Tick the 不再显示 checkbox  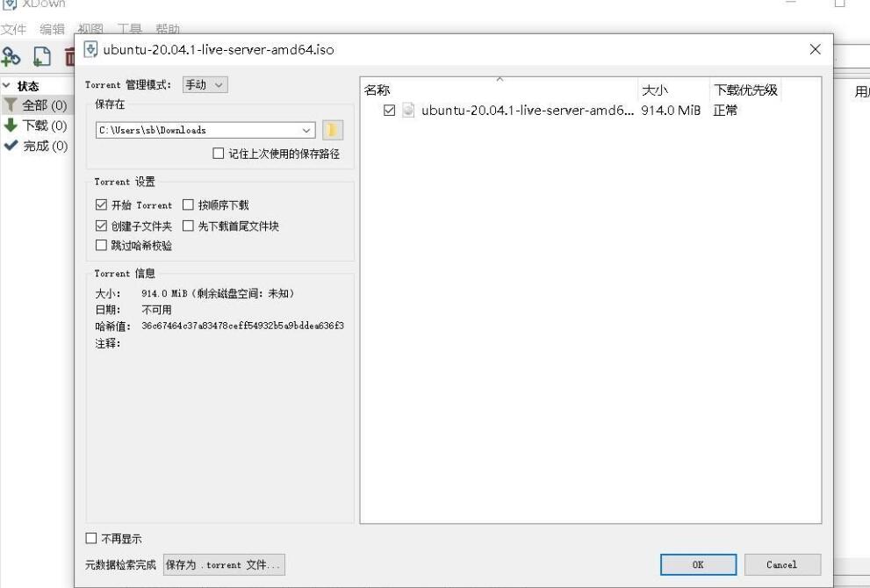pos(91,538)
